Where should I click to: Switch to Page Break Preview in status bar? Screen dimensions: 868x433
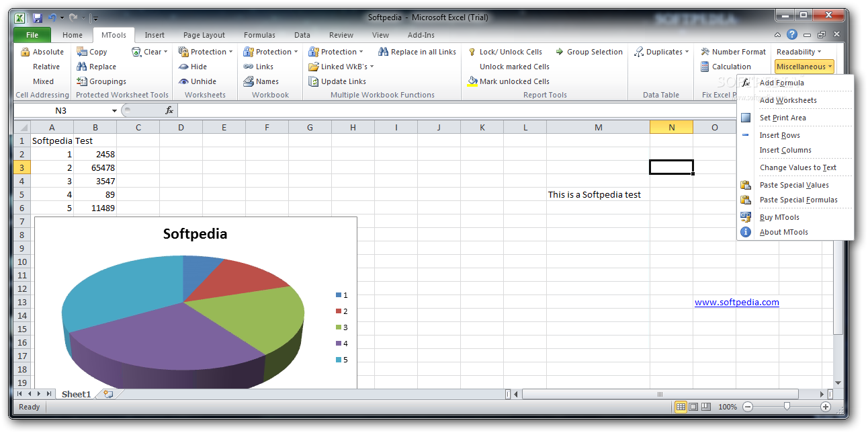pyautogui.click(x=707, y=407)
